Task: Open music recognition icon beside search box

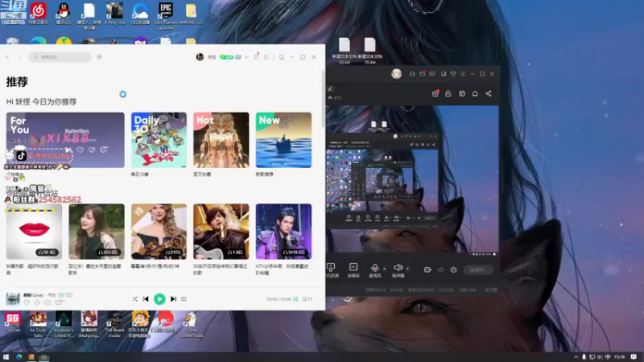Action: point(99,57)
